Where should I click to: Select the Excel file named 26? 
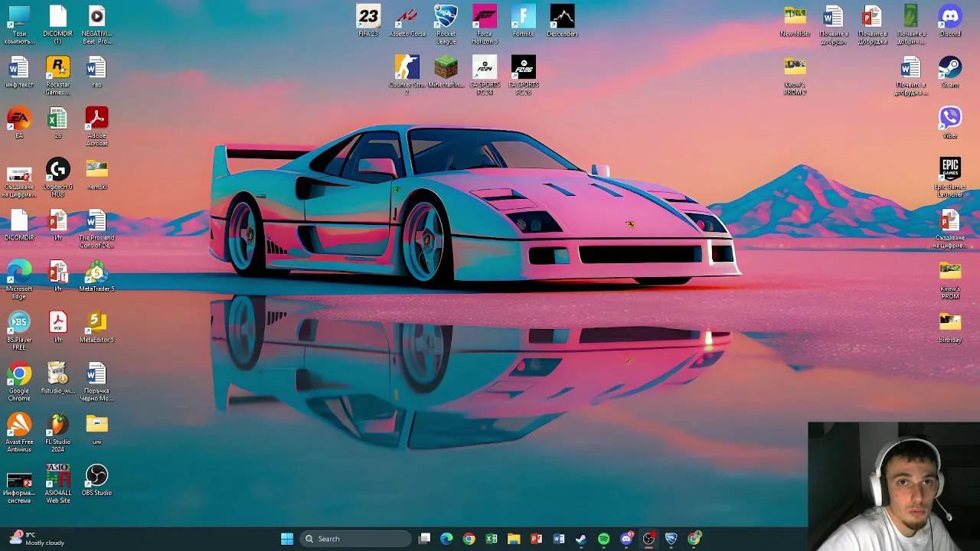[58, 122]
